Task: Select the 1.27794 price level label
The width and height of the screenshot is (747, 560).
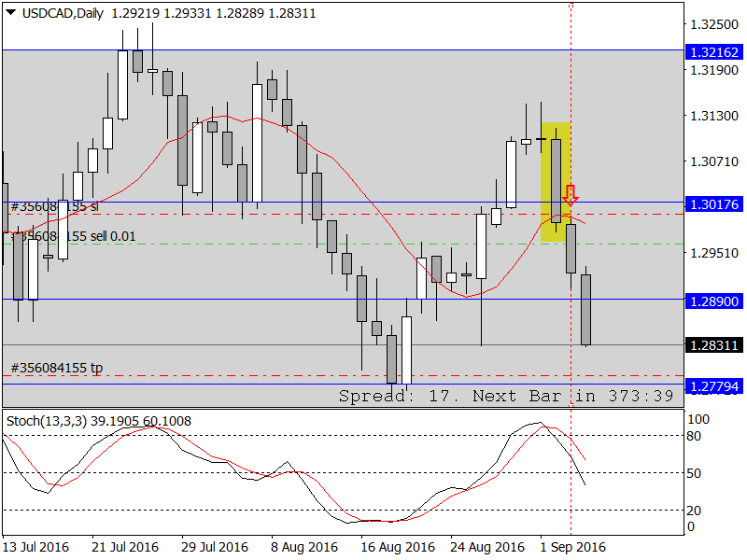Action: coord(714,385)
